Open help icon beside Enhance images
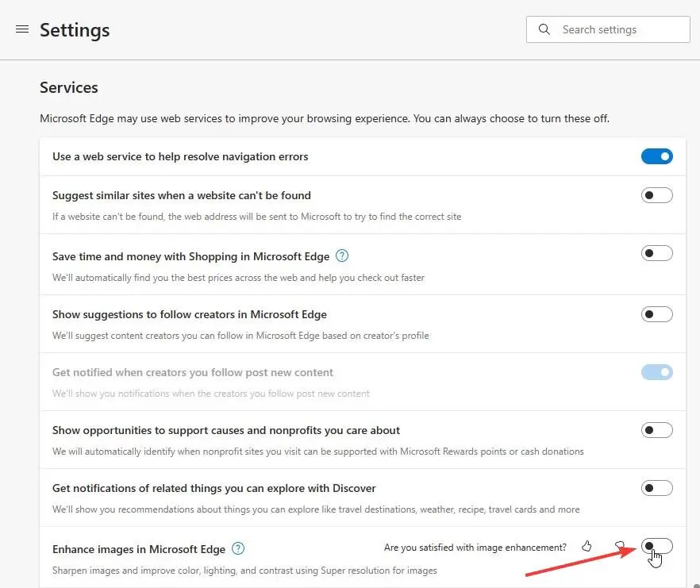This screenshot has width=700, height=588. point(238,548)
